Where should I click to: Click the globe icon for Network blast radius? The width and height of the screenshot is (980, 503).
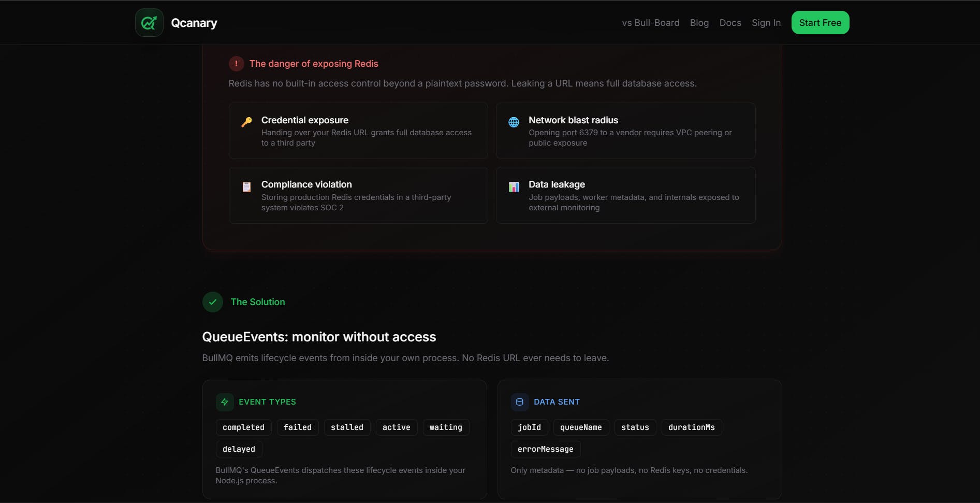point(514,122)
